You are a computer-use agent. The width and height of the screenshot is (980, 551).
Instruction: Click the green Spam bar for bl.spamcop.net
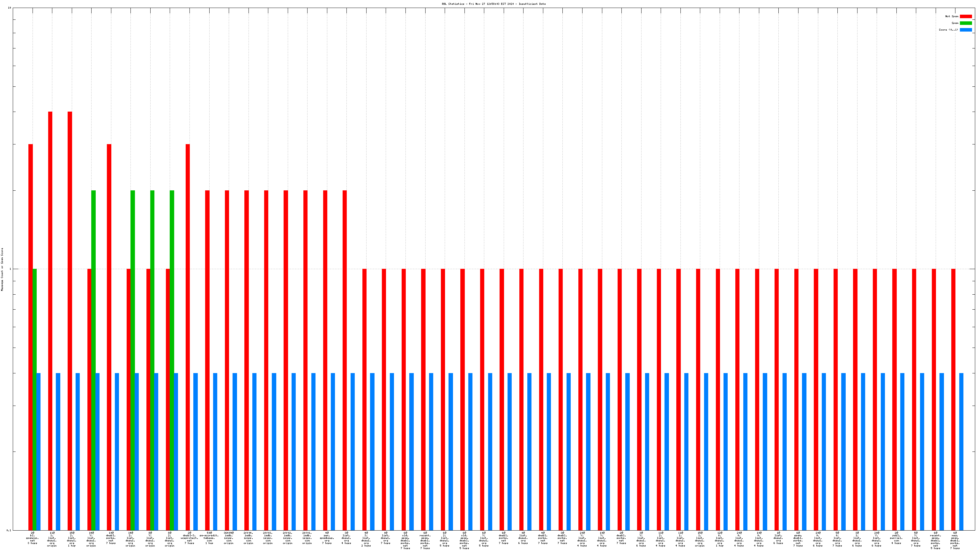point(35,399)
